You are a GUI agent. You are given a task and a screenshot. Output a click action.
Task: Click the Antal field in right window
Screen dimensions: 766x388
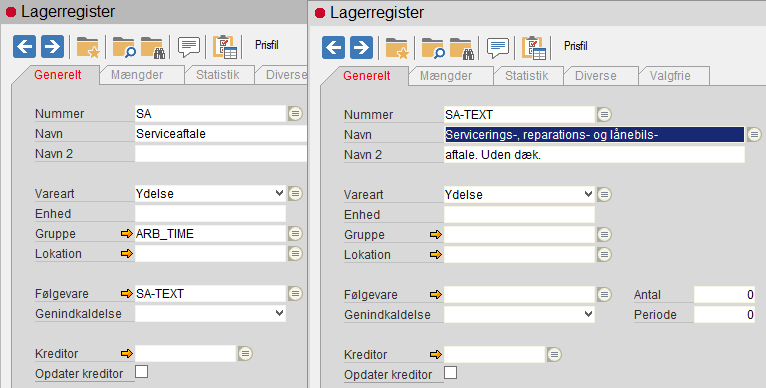[724, 295]
